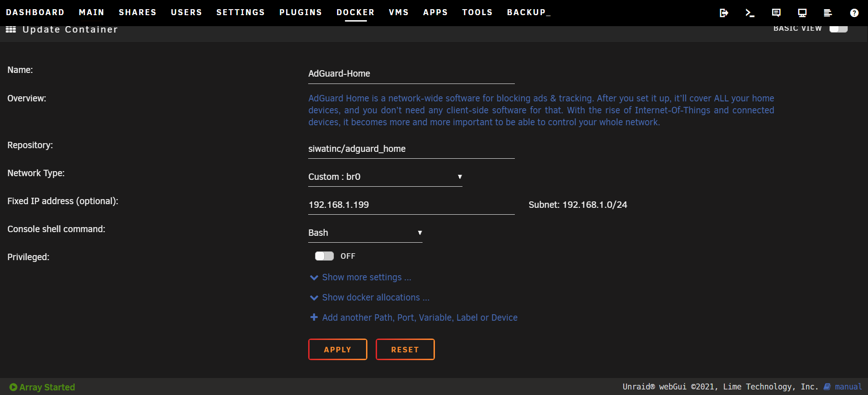The width and height of the screenshot is (868, 395).
Task: Click the logout icon in top bar
Action: pyautogui.click(x=724, y=13)
